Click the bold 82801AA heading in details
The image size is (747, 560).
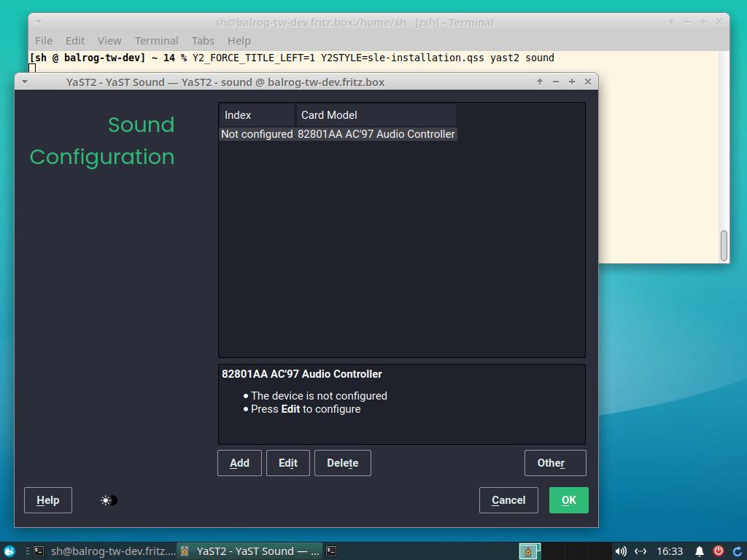[302, 374]
